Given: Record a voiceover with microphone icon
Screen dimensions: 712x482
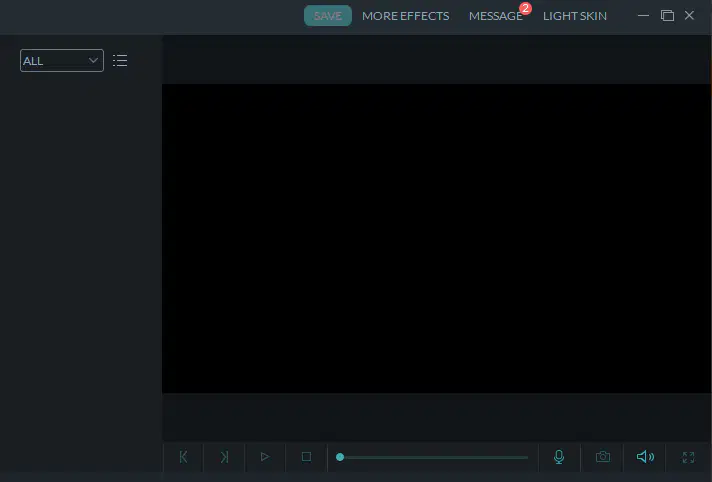Looking at the screenshot, I should click(x=559, y=457).
